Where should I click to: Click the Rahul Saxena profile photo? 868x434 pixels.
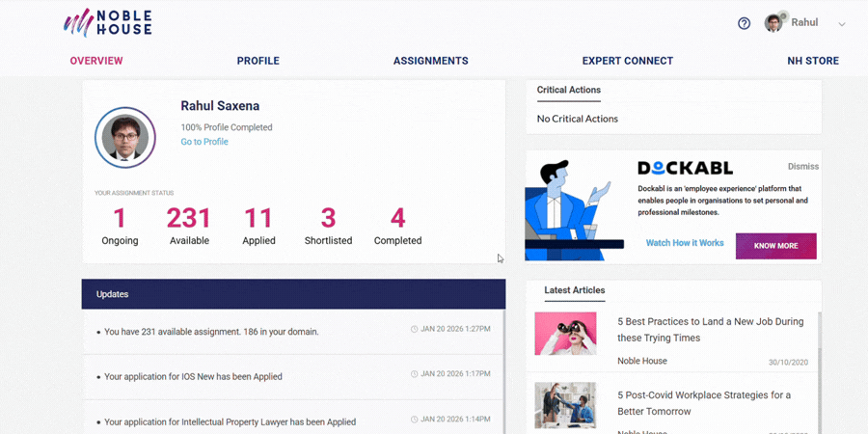[125, 138]
